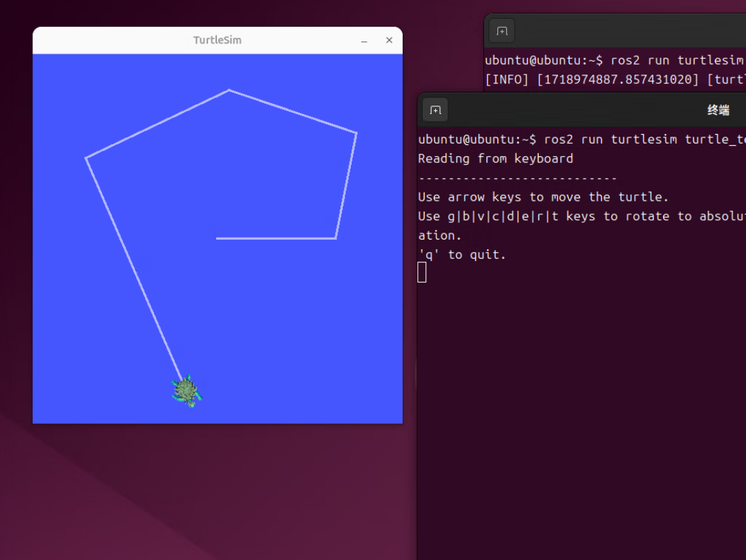The width and height of the screenshot is (746, 560).
Task: Click the dashed separator line in front terminal
Action: point(517,178)
